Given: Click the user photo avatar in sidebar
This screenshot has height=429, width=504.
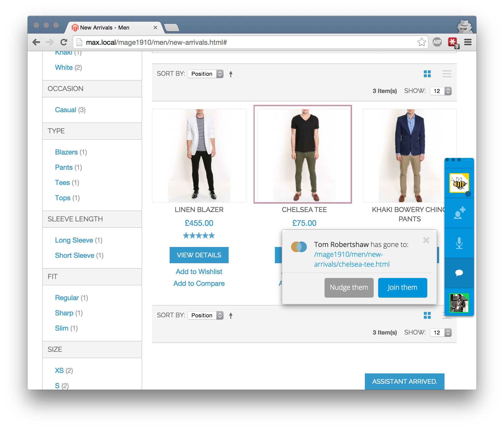Looking at the screenshot, I should [459, 303].
